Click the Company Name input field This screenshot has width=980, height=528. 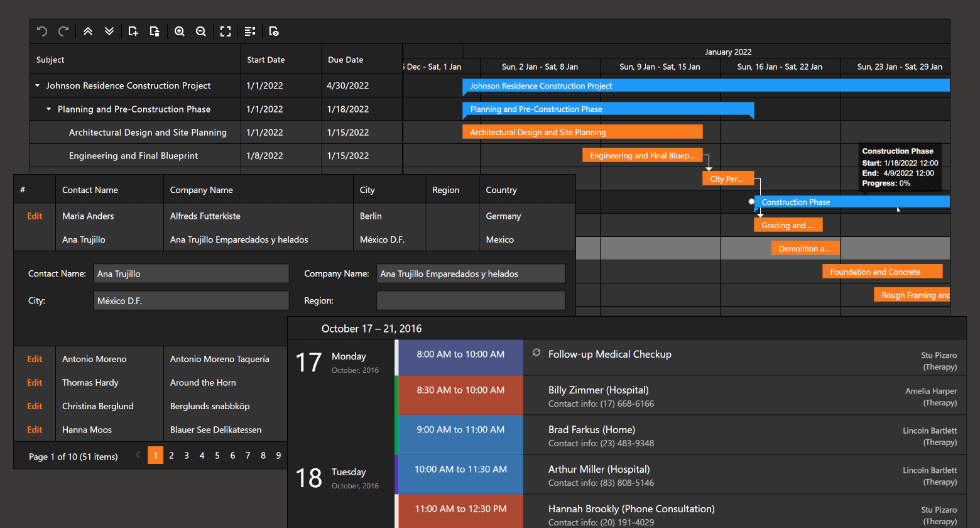(471, 273)
